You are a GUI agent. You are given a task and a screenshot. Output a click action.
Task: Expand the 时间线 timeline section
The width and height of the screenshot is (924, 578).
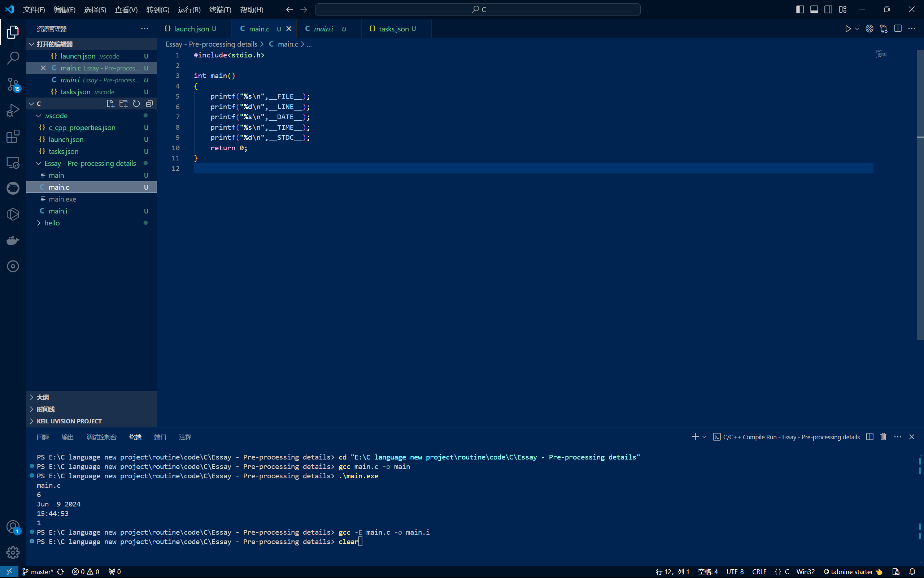click(x=91, y=409)
